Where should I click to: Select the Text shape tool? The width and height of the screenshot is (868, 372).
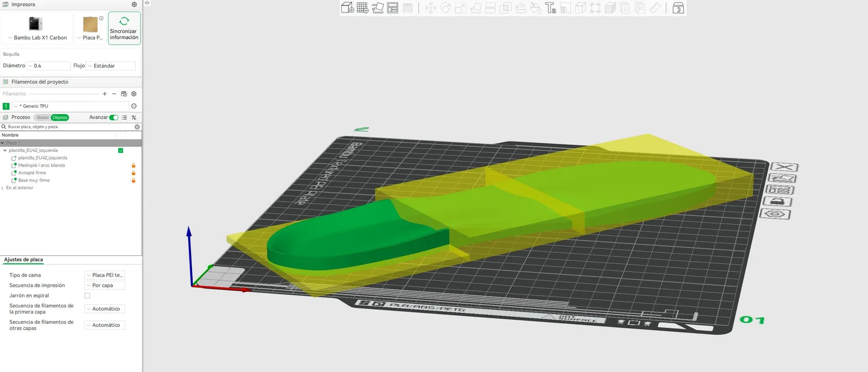click(551, 8)
